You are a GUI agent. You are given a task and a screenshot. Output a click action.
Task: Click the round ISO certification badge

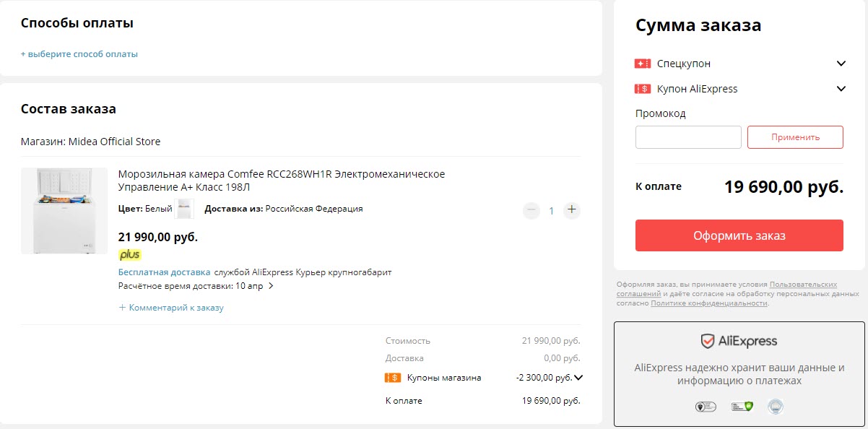click(774, 406)
